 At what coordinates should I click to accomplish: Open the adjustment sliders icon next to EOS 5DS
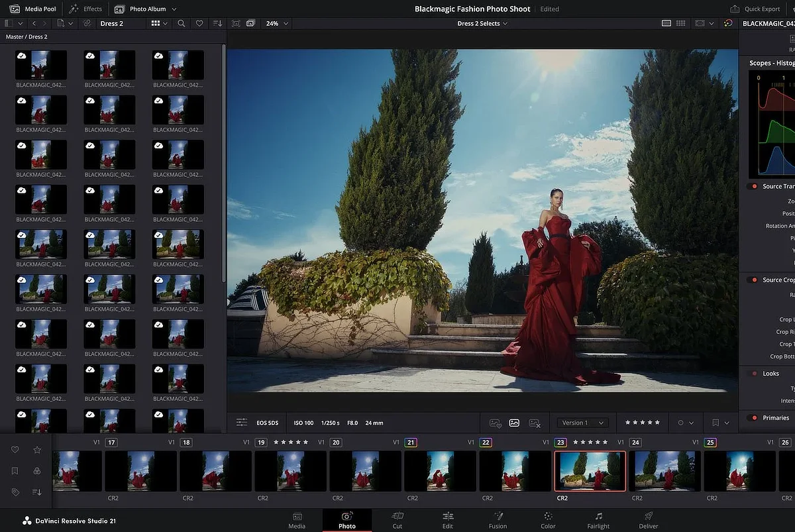pos(242,423)
